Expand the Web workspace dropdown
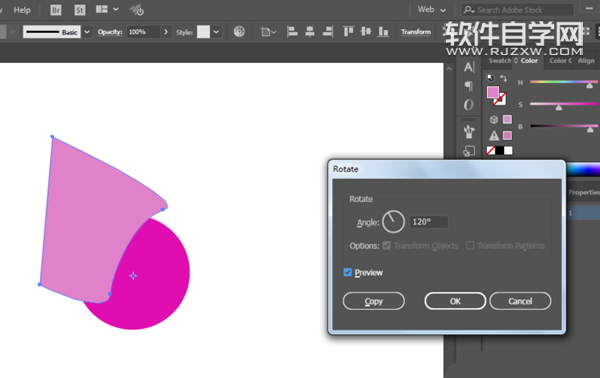The height and width of the screenshot is (378, 600). point(432,10)
